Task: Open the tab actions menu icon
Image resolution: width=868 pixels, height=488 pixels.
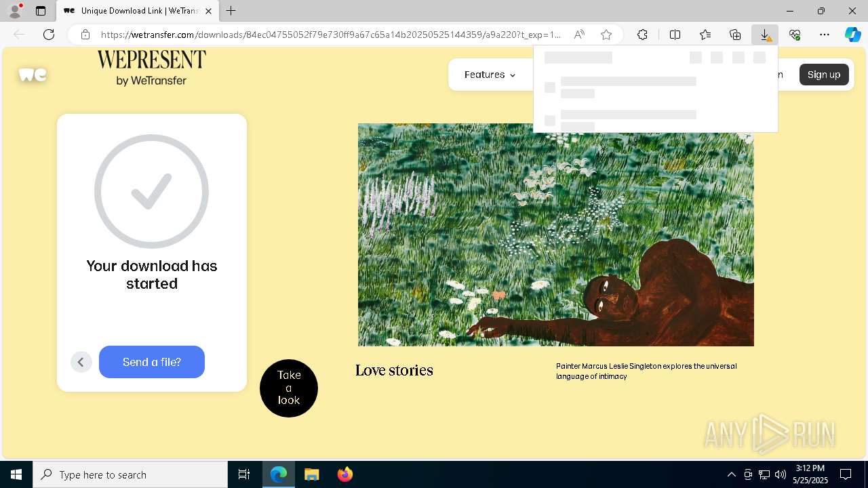Action: tap(41, 11)
